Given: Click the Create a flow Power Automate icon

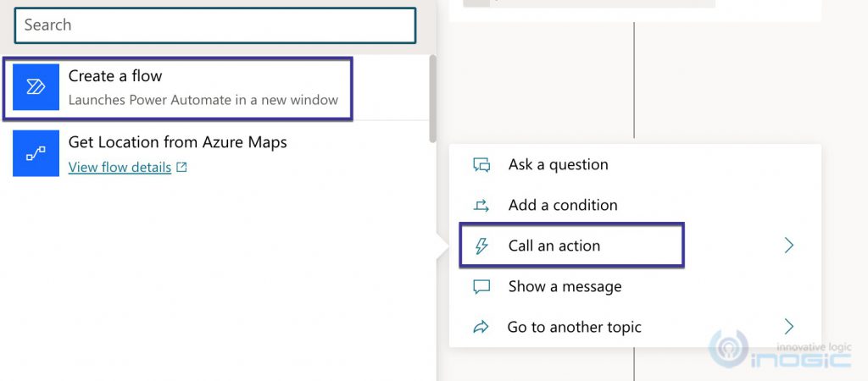Looking at the screenshot, I should [x=36, y=87].
